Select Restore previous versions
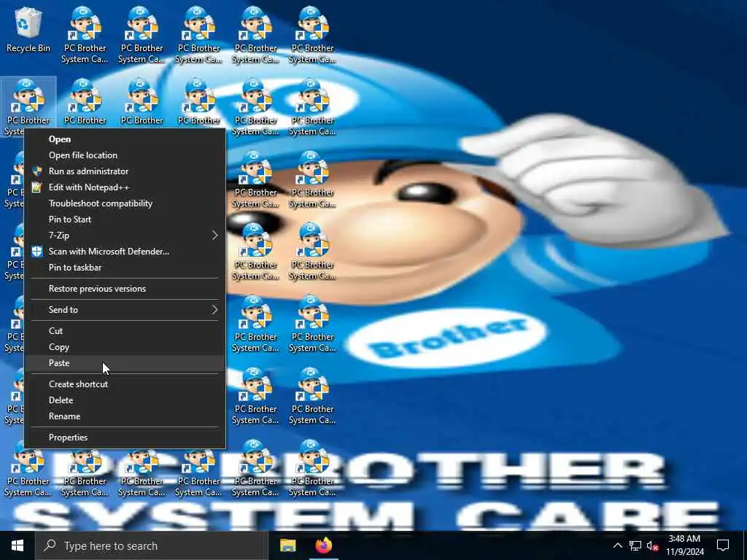The image size is (747, 560). (x=124, y=289)
